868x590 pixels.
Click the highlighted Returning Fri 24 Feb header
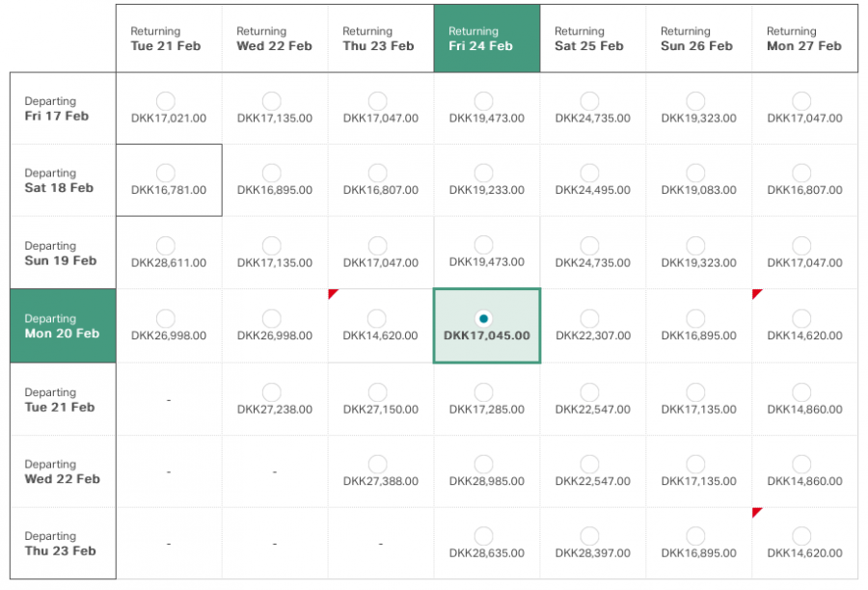pos(487,39)
